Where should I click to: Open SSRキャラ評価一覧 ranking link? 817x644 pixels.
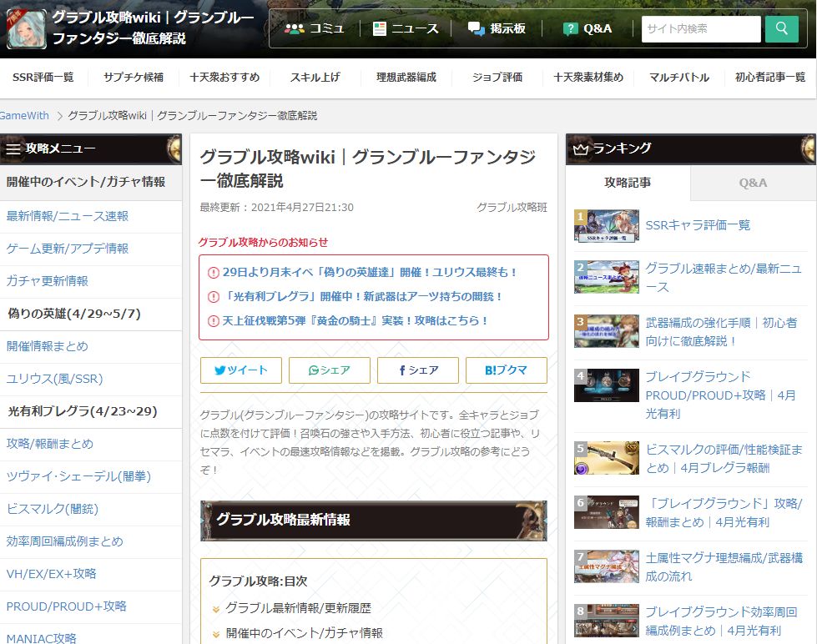tap(698, 225)
